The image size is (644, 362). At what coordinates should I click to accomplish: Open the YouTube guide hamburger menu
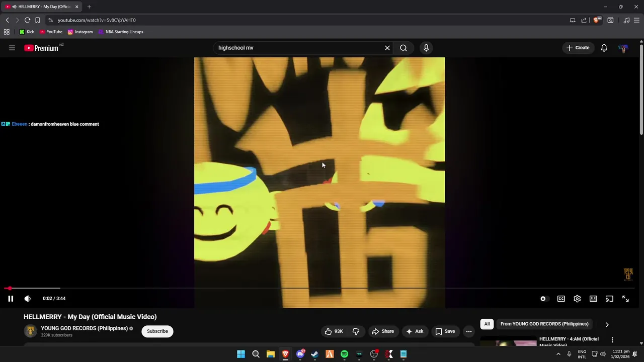point(12,48)
